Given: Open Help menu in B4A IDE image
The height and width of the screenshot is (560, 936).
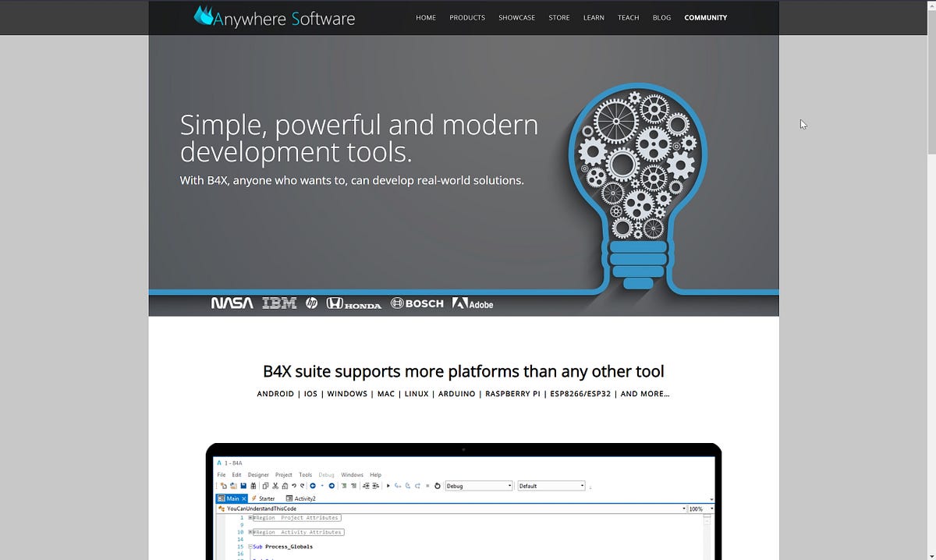Looking at the screenshot, I should click(376, 475).
